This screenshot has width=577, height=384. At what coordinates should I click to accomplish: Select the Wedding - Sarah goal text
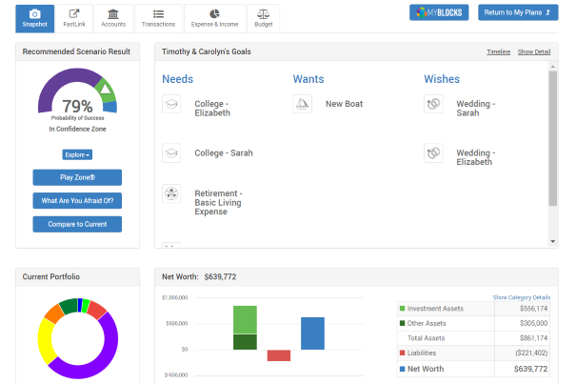click(x=476, y=109)
